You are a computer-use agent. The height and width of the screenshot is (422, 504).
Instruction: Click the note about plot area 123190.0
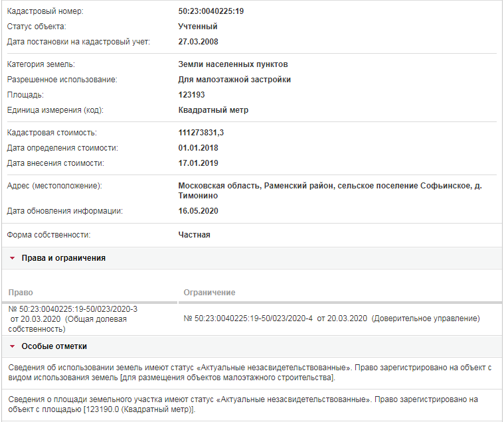[243, 404]
